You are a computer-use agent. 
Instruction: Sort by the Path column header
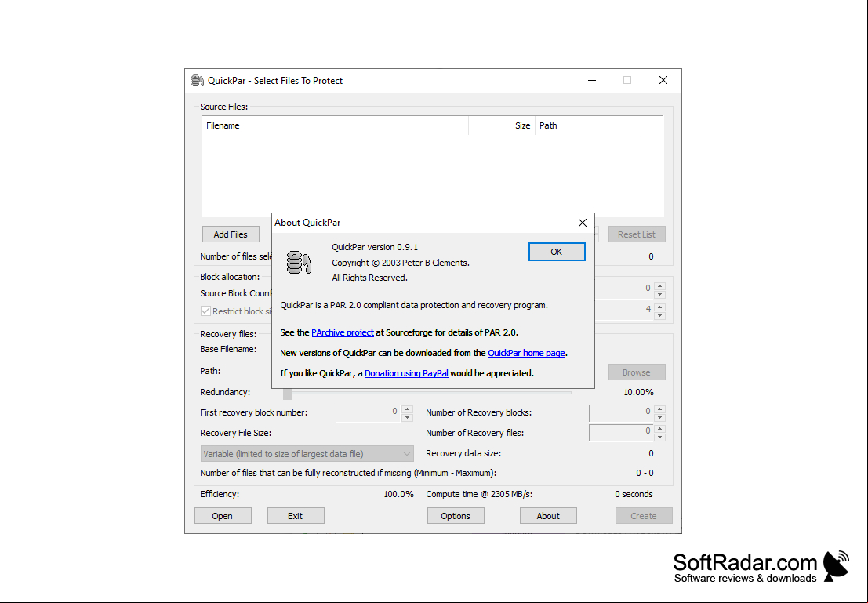(x=590, y=125)
